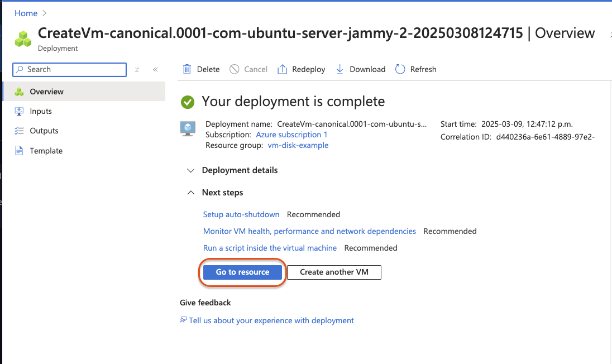This screenshot has width=612, height=364.
Task: Click the 'Give feedback' heading text
Action: 205,303
